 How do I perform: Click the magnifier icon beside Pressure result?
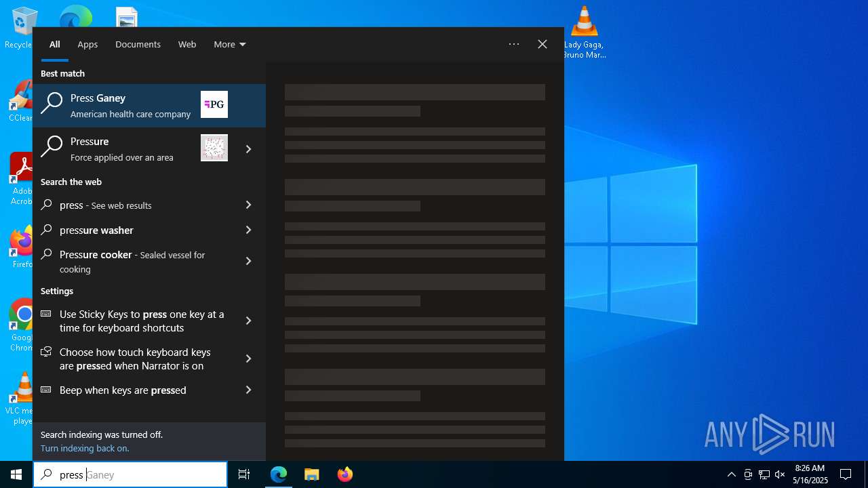coord(52,147)
